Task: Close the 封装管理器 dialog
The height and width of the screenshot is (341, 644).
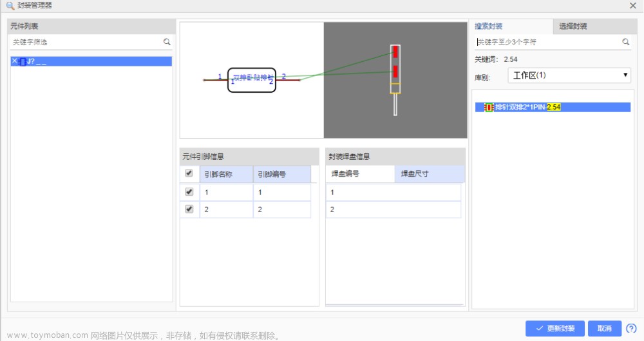Action: 633,6
